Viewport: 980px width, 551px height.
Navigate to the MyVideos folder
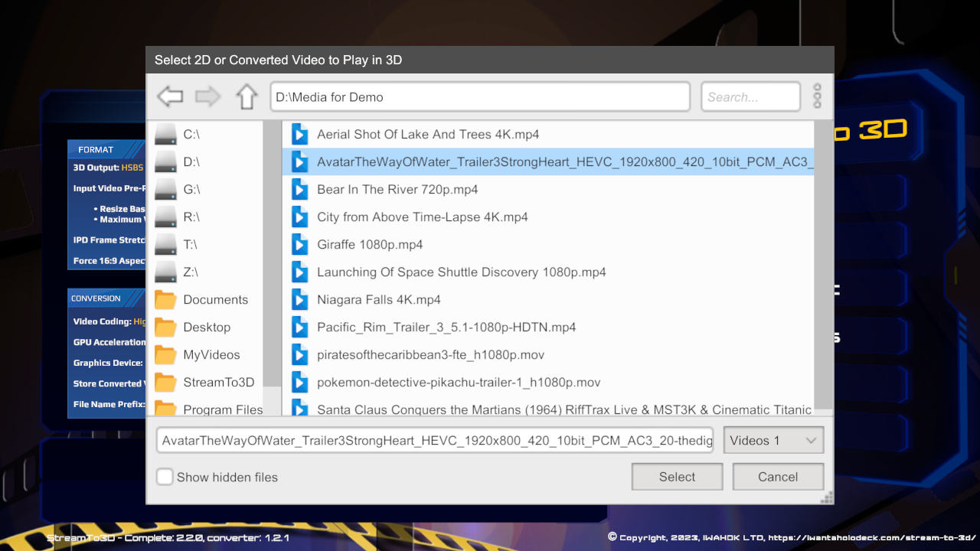point(211,354)
